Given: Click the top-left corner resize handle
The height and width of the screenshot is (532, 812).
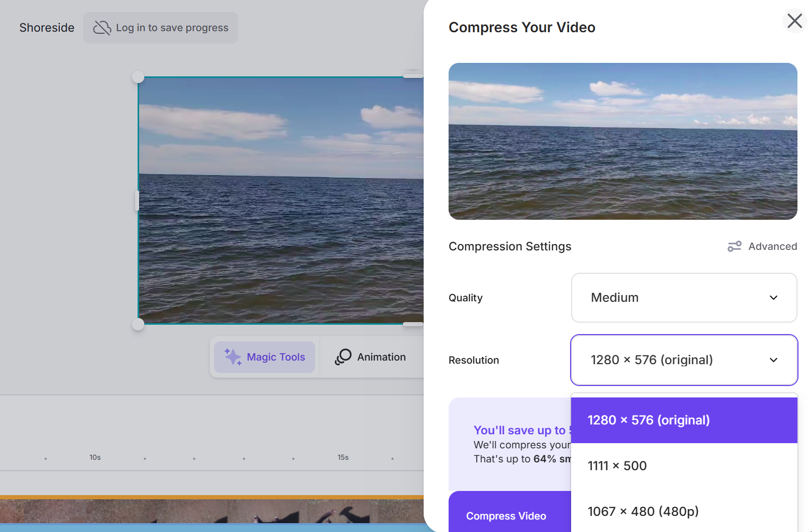Looking at the screenshot, I should 138,77.
